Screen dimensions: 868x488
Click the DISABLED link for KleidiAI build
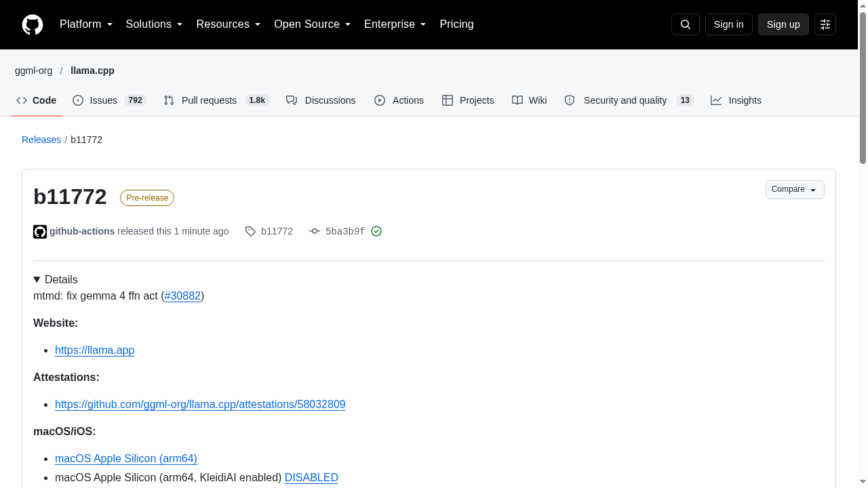pos(311,477)
